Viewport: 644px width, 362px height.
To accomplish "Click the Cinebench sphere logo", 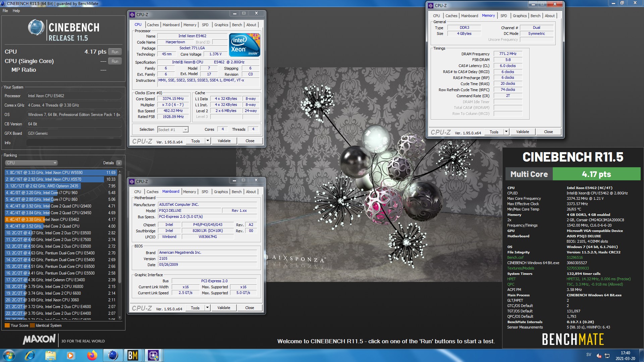I will click(36, 27).
